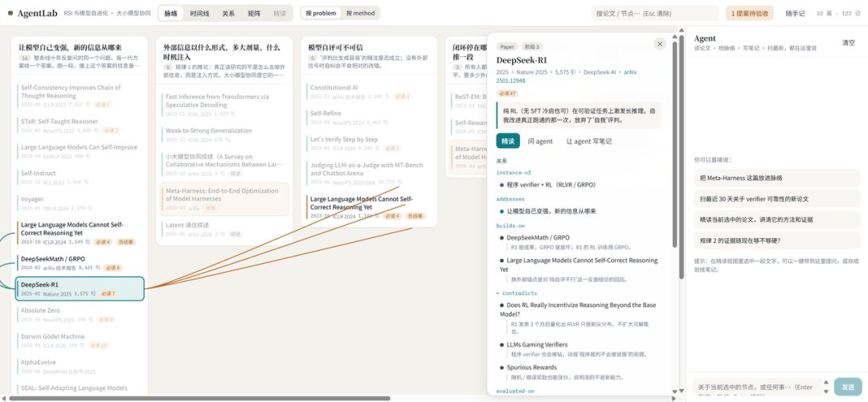Open the 关系 view tab

(x=228, y=14)
